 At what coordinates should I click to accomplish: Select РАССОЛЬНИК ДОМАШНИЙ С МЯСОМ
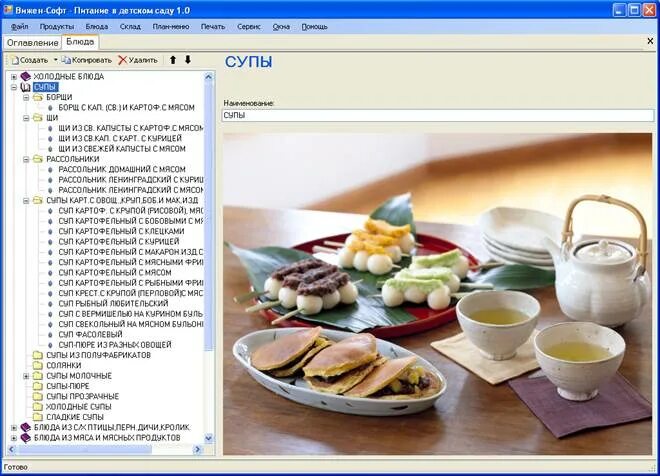[x=122, y=169]
